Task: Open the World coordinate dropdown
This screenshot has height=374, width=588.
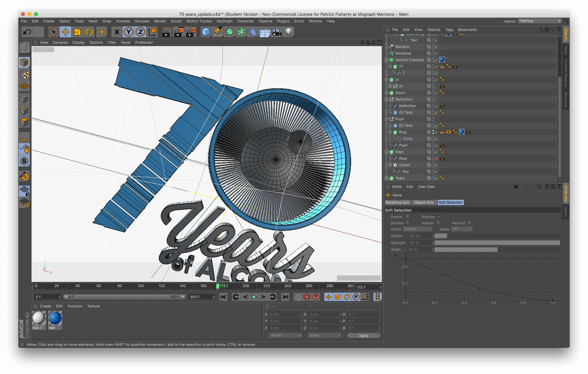Action: click(285, 336)
